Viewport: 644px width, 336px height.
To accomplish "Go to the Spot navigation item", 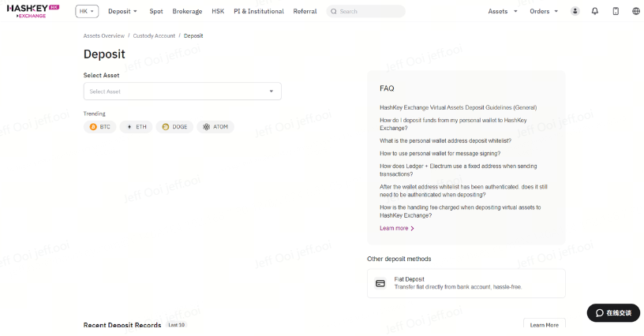I will (156, 11).
